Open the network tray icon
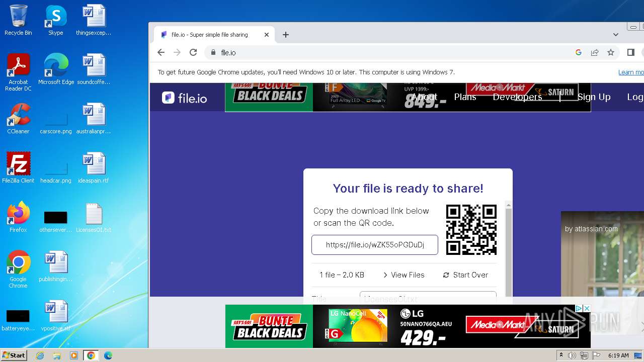644x362 pixels. click(584, 355)
